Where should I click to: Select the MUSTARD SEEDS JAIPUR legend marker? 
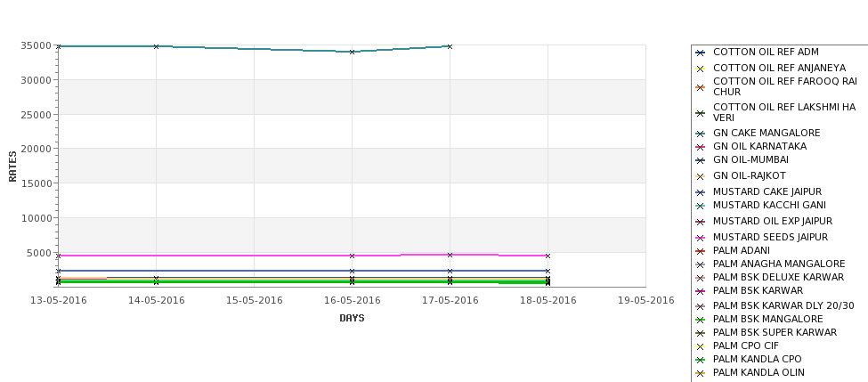(x=700, y=238)
